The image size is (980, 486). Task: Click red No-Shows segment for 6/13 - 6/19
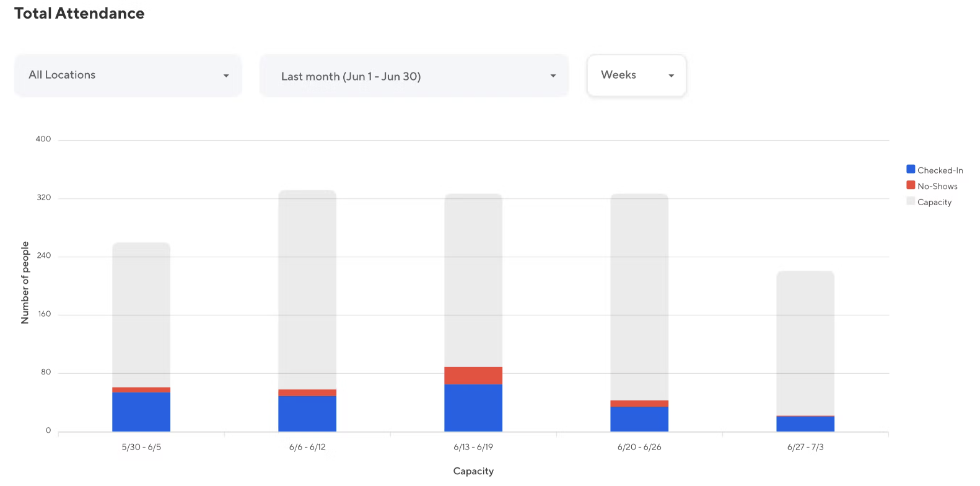[x=473, y=376]
